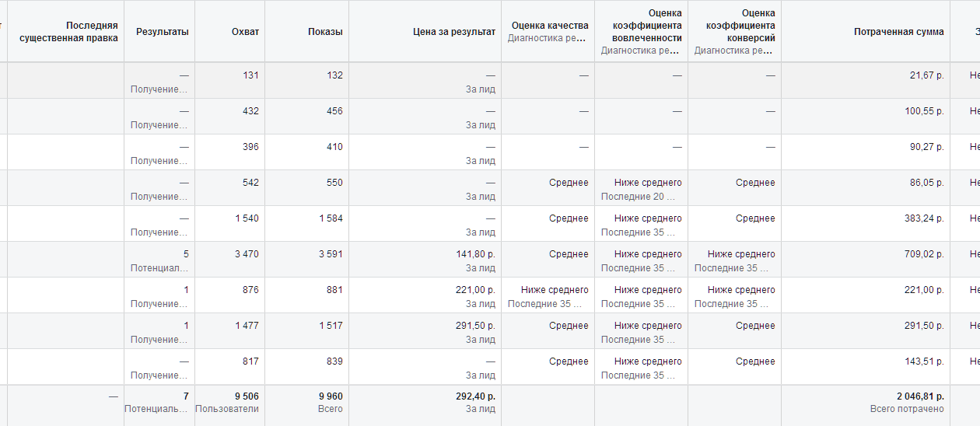Screen dimensions: 980x426
Task: Select Последняя существенная правка column header
Action: pos(68,32)
